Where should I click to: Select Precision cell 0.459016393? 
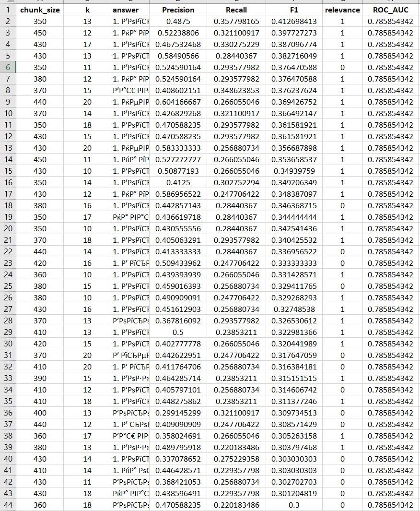click(x=178, y=286)
